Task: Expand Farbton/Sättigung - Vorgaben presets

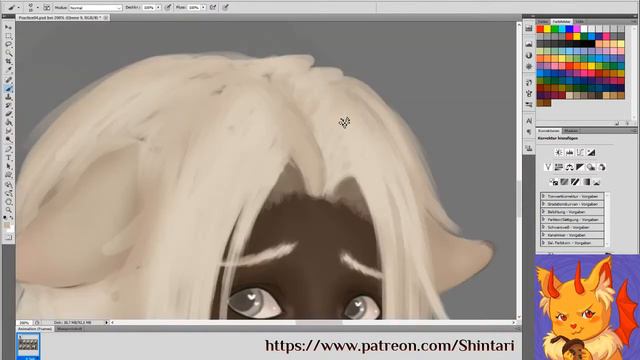Action: (543, 220)
